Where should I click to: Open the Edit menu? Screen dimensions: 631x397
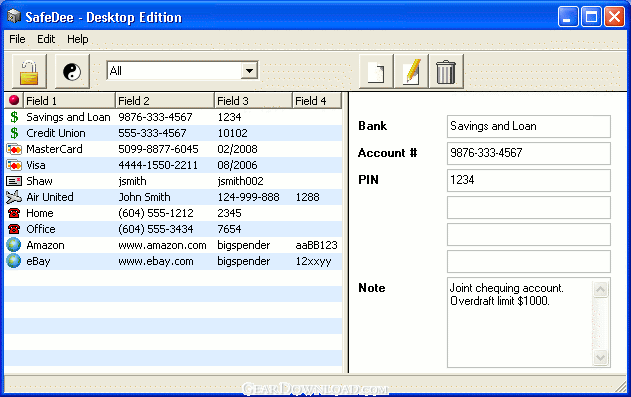(46, 39)
